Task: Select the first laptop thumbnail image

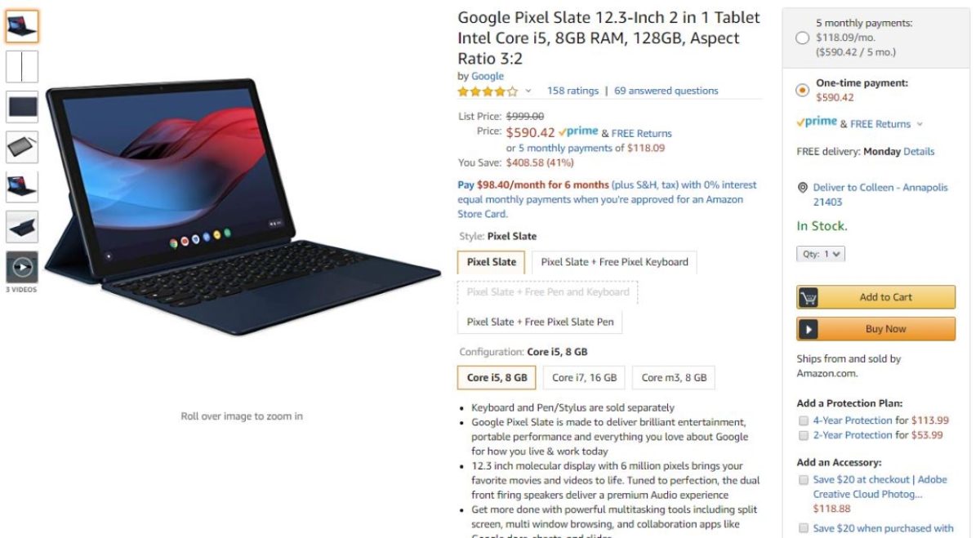Action: pyautogui.click(x=22, y=27)
